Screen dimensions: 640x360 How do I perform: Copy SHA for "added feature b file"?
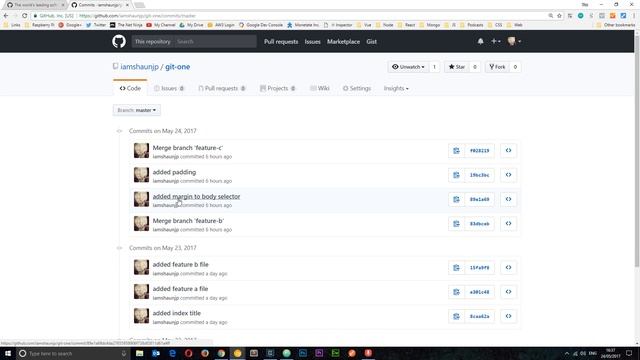(456, 268)
